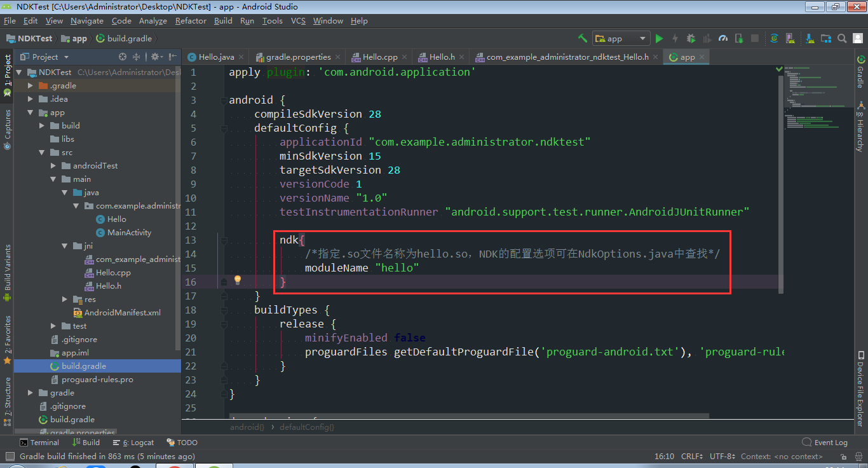
Task: Open the TODO tool window
Action: pos(182,443)
